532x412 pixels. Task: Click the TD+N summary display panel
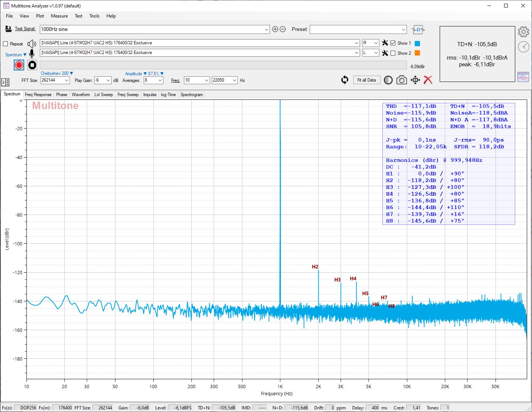(x=477, y=54)
